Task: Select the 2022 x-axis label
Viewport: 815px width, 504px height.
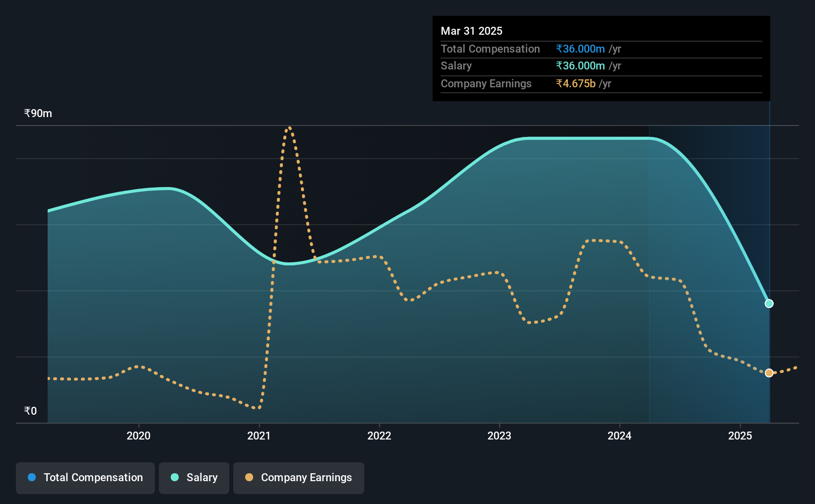Action: (x=379, y=436)
